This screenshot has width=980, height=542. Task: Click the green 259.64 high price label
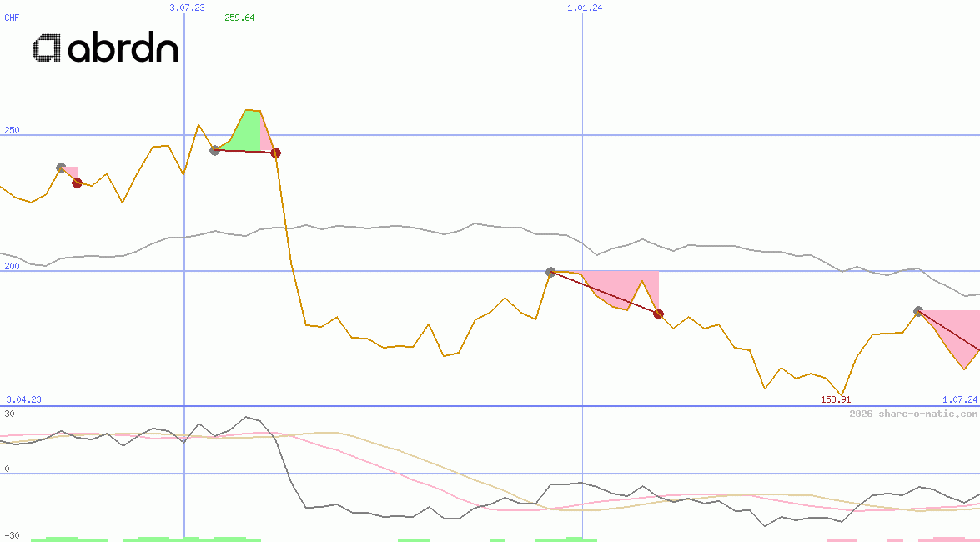tap(239, 18)
